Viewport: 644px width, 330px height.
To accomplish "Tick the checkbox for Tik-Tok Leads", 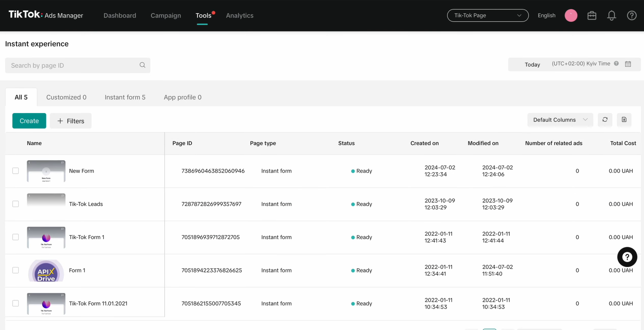I will click(x=16, y=204).
